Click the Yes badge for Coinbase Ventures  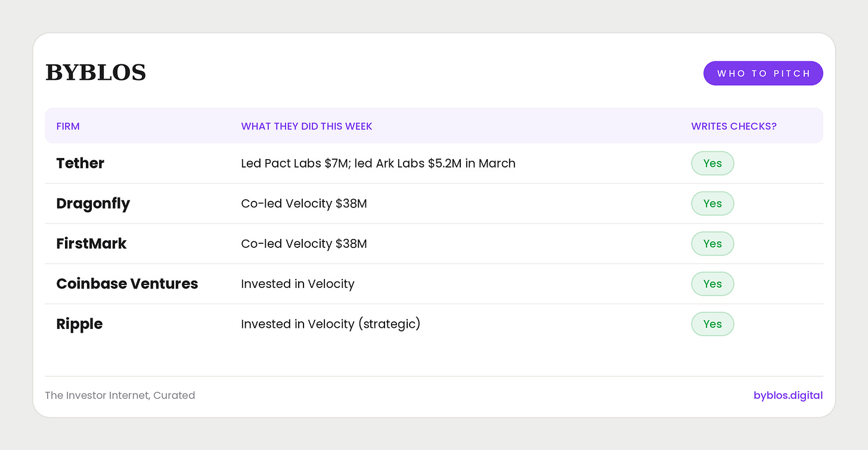pos(712,284)
